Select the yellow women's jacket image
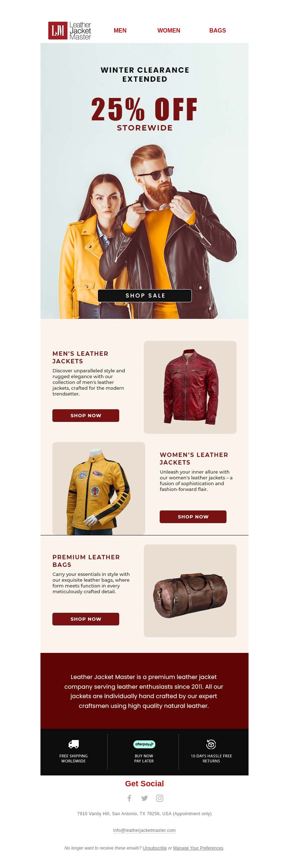The width and height of the screenshot is (289, 868). click(x=99, y=488)
